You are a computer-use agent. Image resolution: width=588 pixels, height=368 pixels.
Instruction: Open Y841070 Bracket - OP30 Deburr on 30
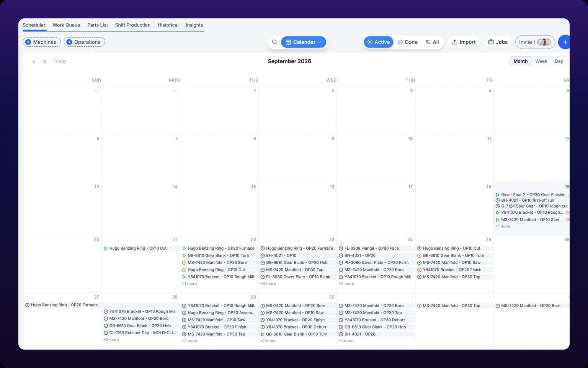point(297,327)
